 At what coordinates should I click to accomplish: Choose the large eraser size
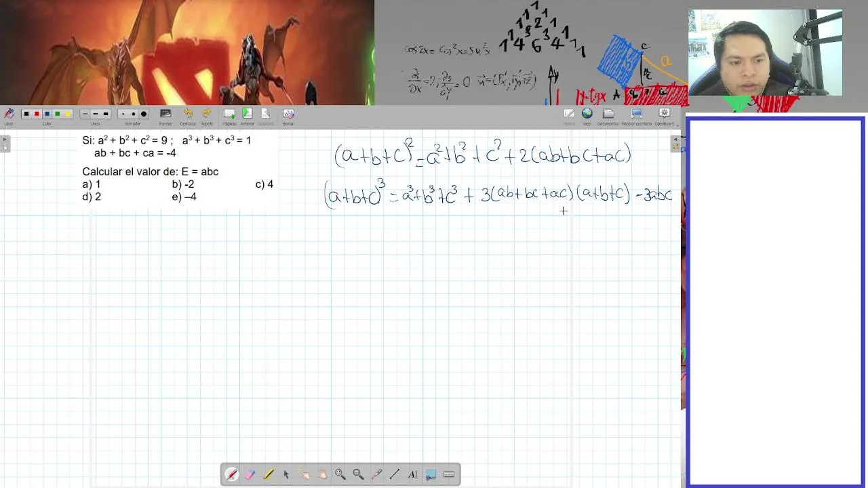(144, 114)
